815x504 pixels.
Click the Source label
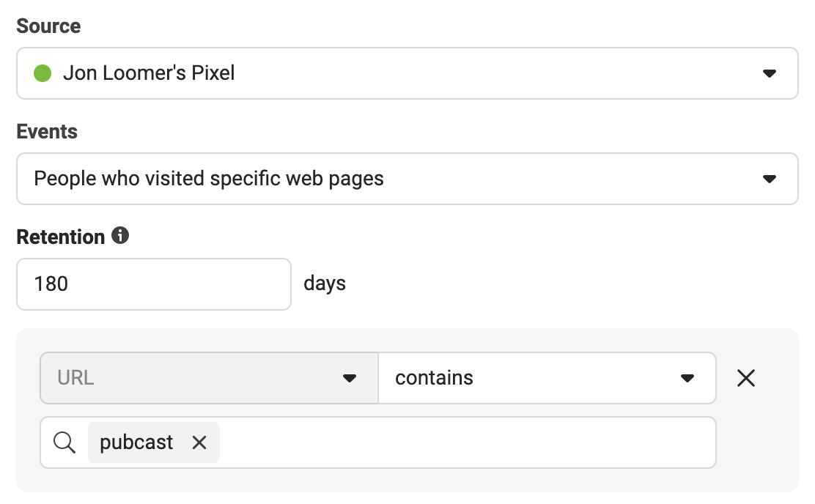(48, 26)
